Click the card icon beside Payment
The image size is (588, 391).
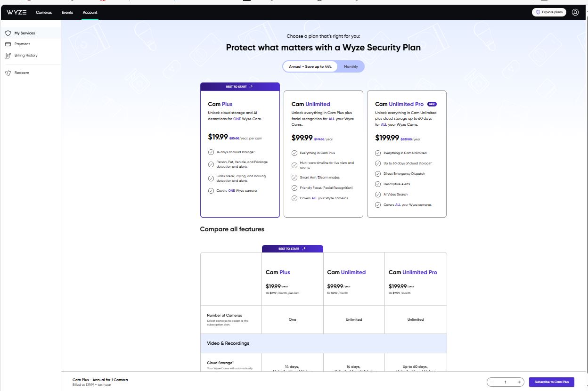(x=8, y=44)
